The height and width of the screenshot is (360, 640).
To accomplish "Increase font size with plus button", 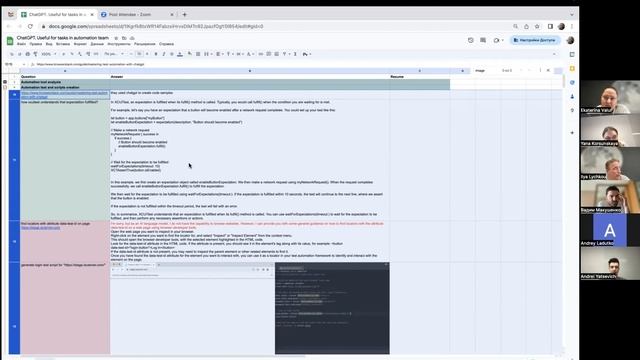I will [147, 54].
